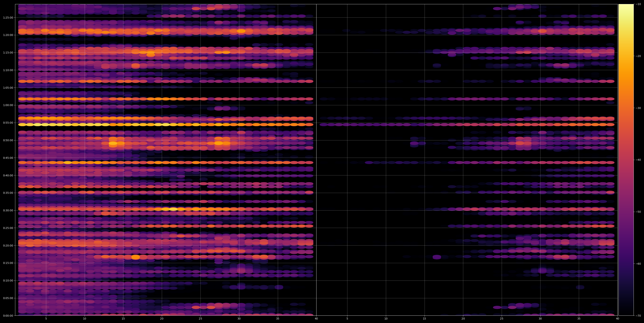Select the −60 colorbar tick label
Screen dimensions: 644x323
click(638, 264)
